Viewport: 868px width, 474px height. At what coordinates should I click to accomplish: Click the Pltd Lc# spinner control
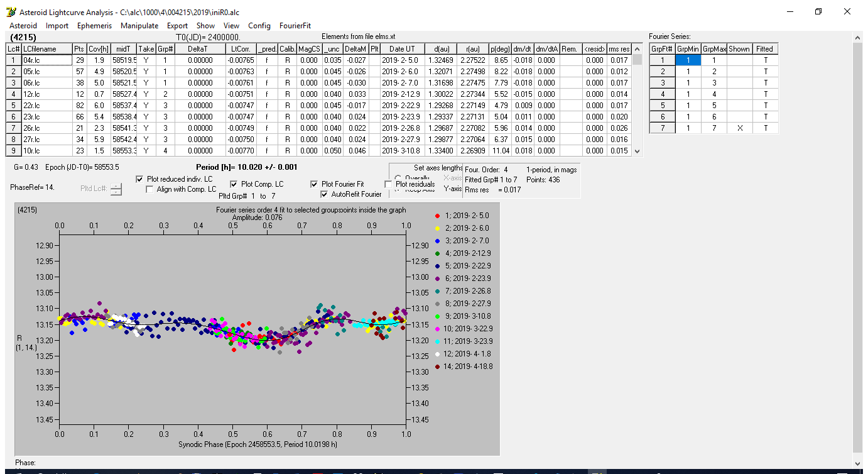pos(116,189)
